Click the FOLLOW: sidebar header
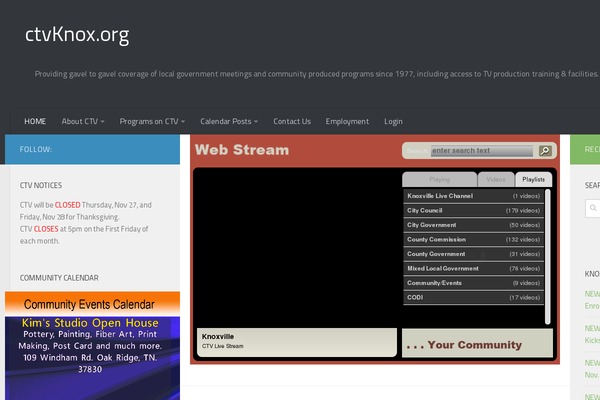 (92, 149)
